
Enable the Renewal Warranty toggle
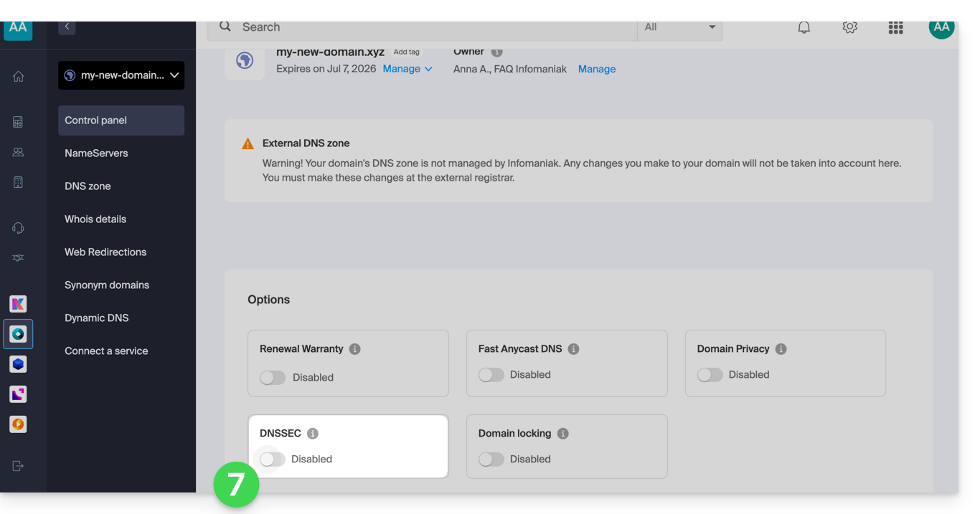[x=273, y=378]
